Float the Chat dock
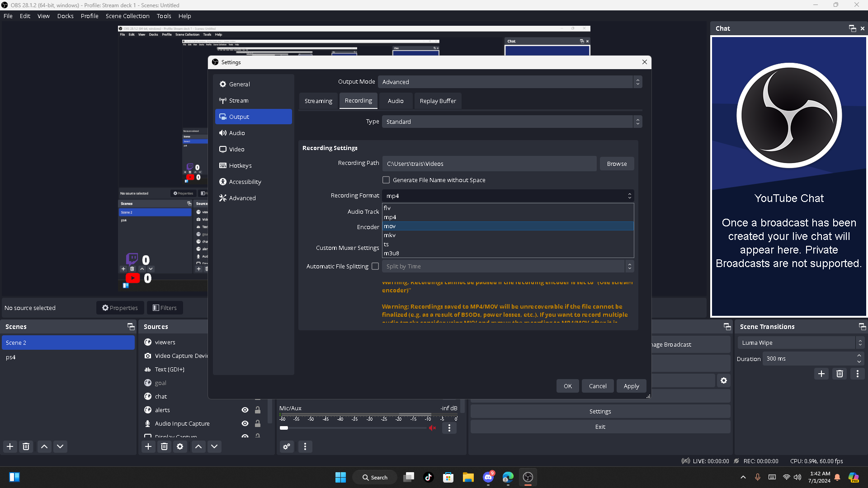The image size is (868, 488). pyautogui.click(x=853, y=28)
